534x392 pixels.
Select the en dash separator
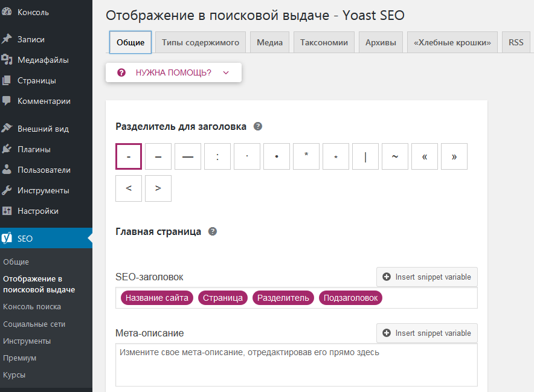(158, 156)
